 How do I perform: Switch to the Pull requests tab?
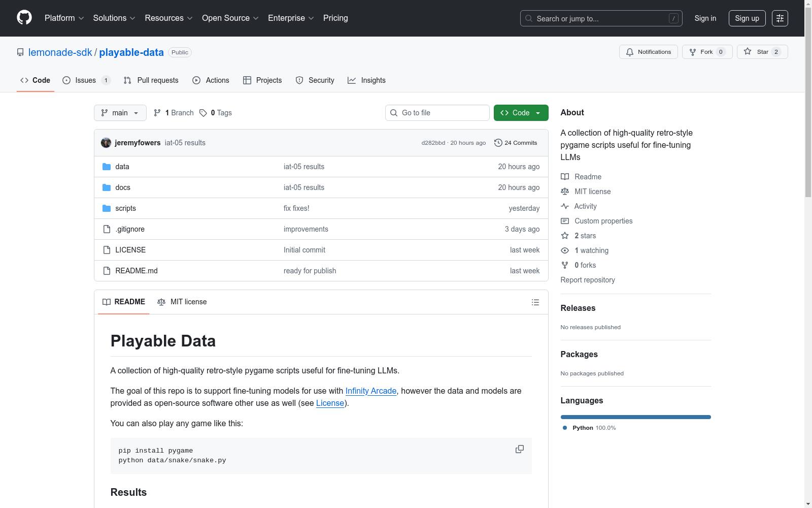[x=151, y=80]
